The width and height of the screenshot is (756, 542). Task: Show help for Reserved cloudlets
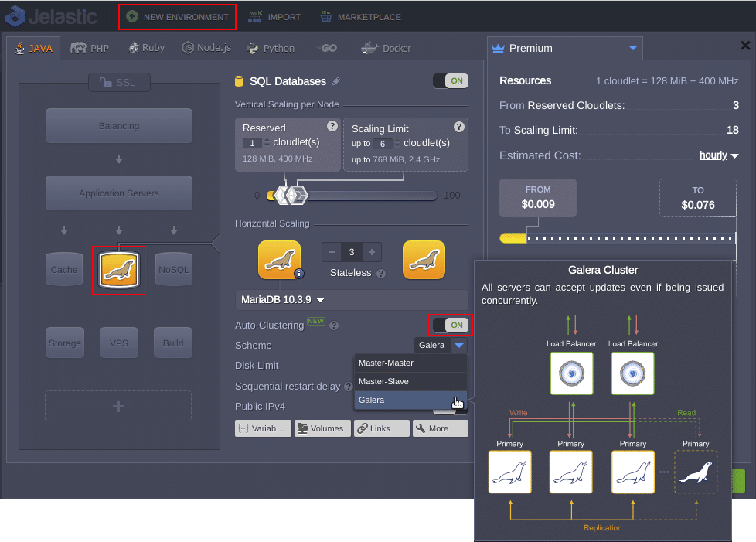pos(332,126)
